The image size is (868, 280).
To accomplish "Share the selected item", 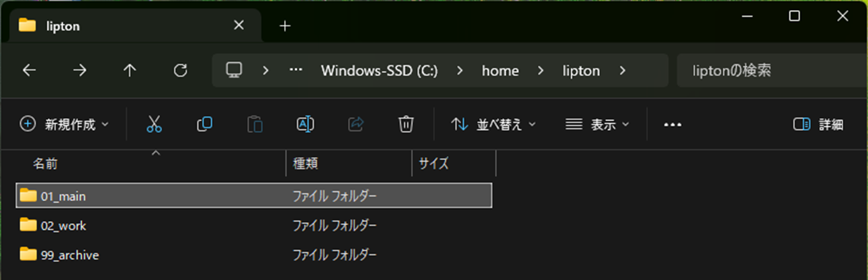I will pyautogui.click(x=355, y=124).
